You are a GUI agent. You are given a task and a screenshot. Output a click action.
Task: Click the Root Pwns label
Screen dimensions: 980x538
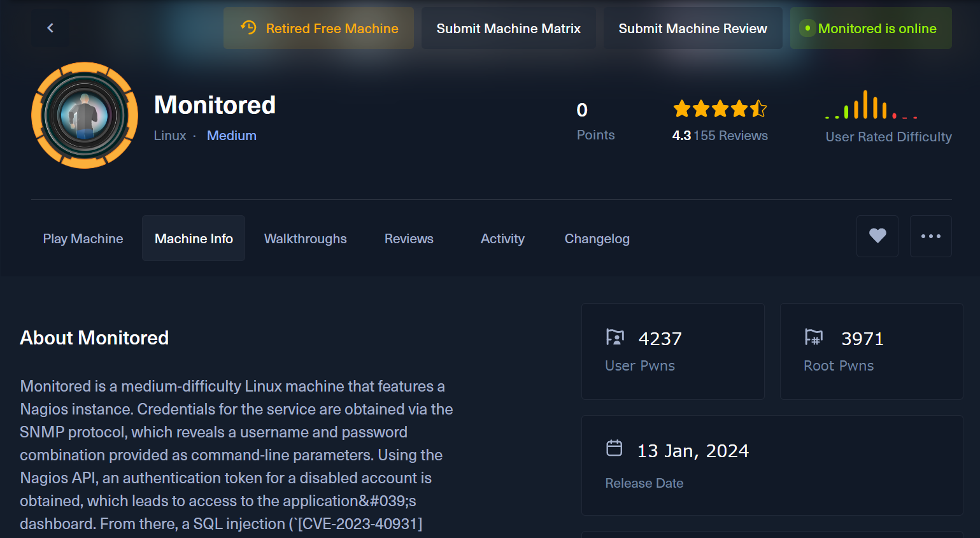[839, 366]
